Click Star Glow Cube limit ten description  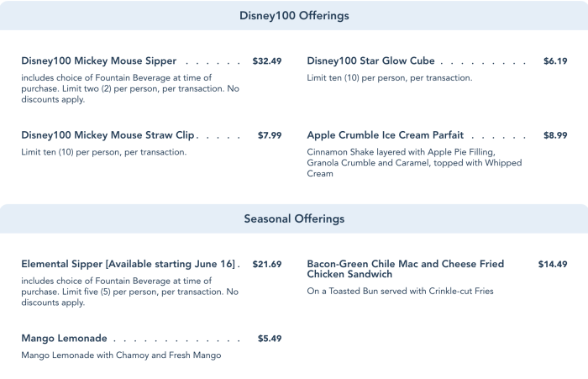(x=390, y=78)
